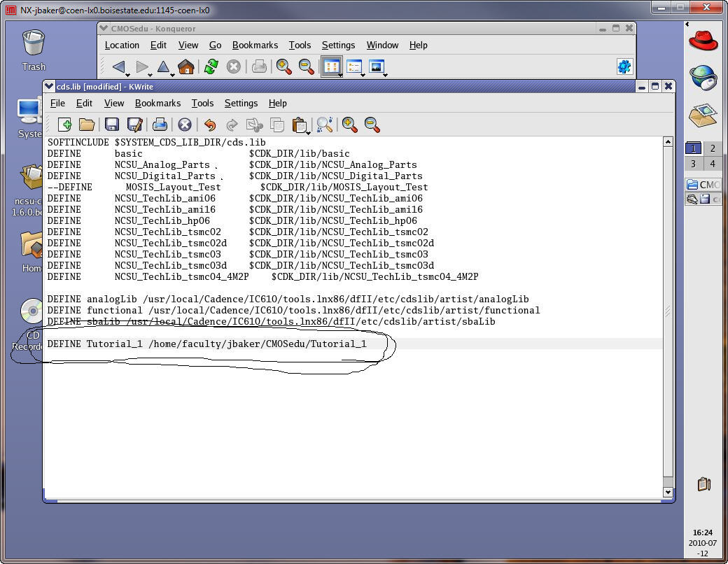This screenshot has width=728, height=564.
Task: Zoom in on text in KWrite
Action: pos(349,125)
